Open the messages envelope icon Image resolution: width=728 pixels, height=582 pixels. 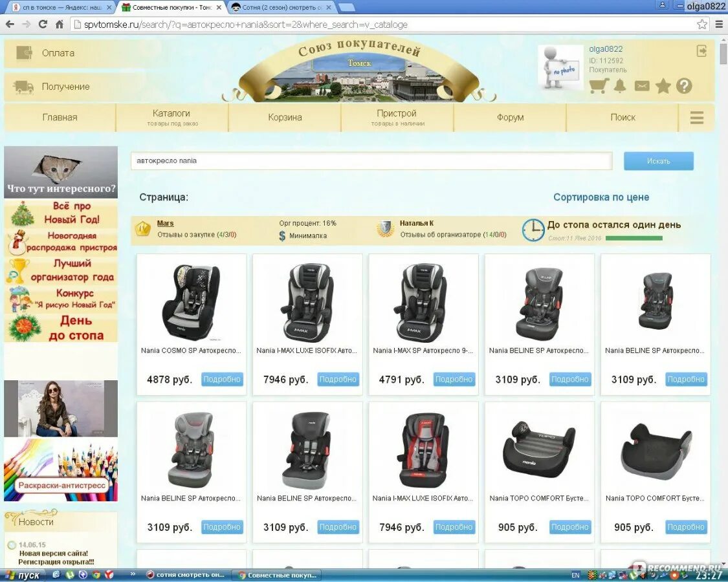(x=642, y=86)
